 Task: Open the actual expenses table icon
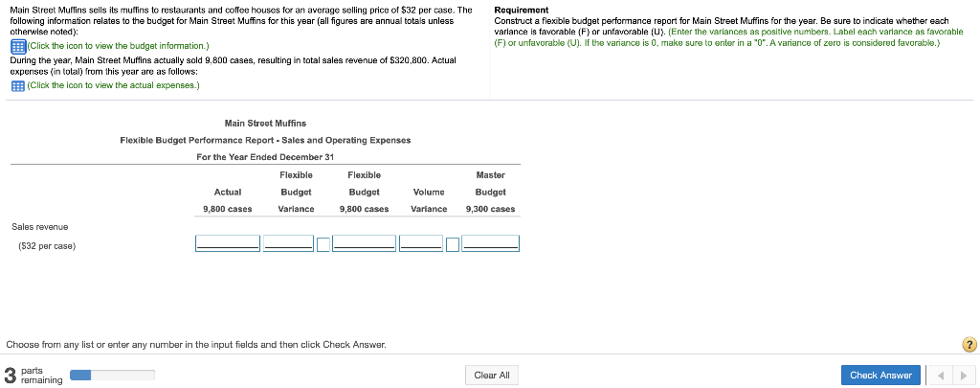17,85
